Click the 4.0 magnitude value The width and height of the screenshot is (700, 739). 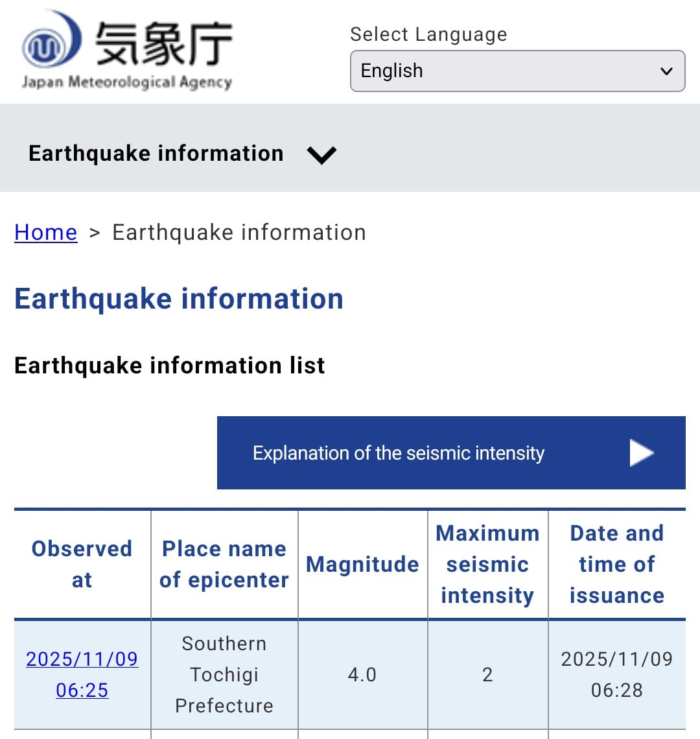[362, 675]
